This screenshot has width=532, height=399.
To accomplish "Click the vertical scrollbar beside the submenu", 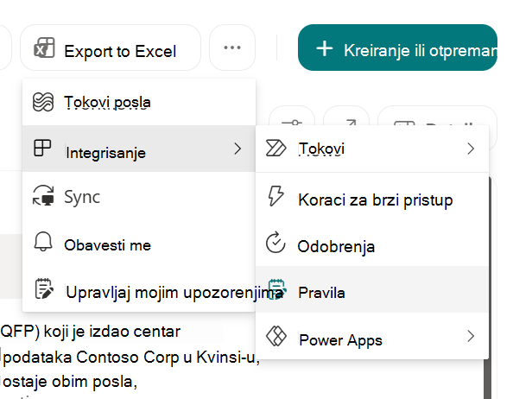I will pos(488,288).
